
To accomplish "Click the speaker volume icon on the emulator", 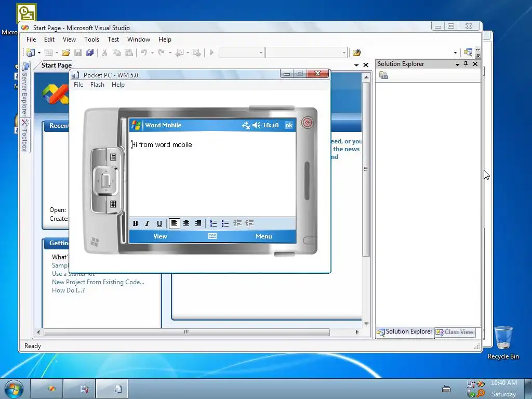I will [257, 125].
